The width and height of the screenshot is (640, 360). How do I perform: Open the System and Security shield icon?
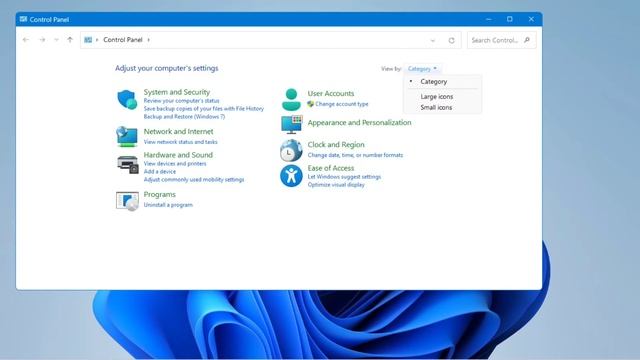(x=127, y=99)
